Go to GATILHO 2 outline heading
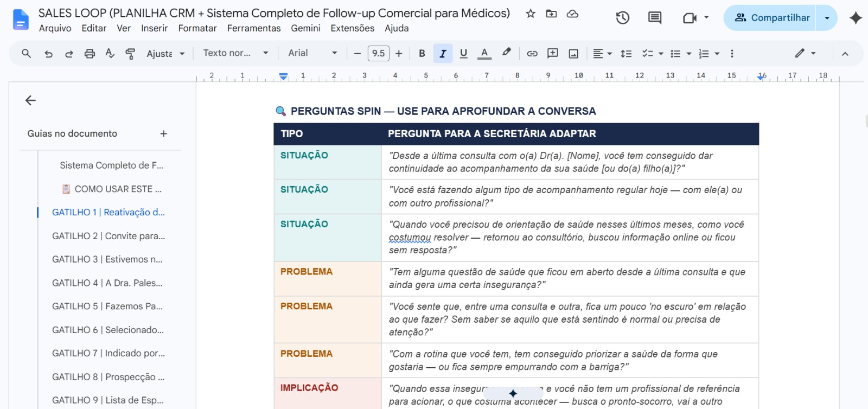 click(108, 236)
